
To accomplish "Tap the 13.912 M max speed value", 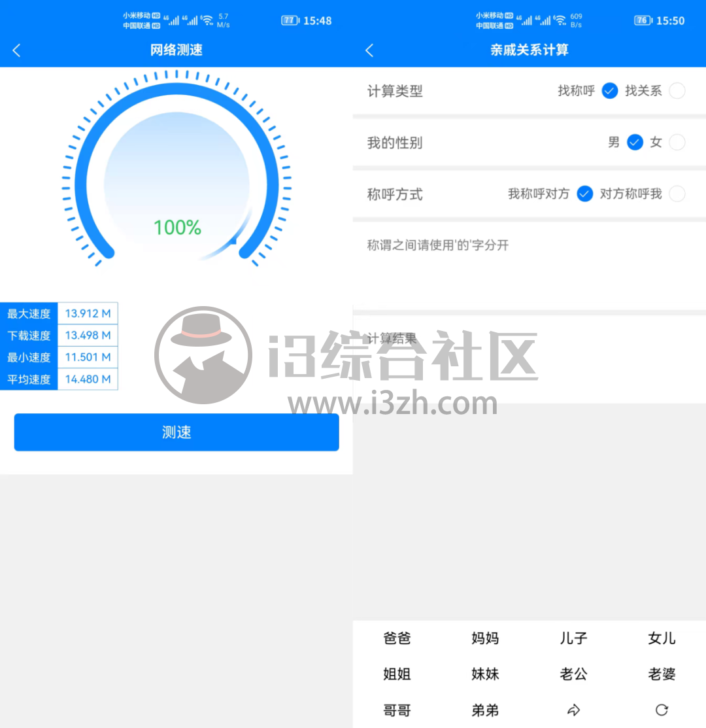I will 88,313.
